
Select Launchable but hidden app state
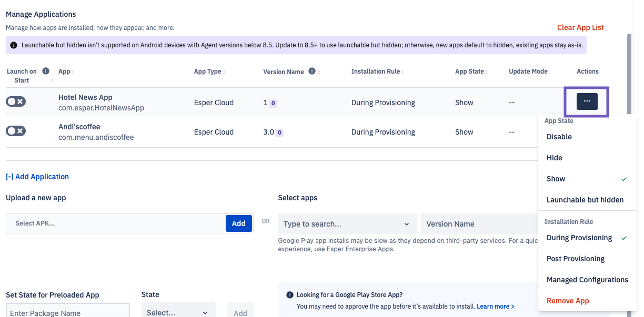coord(585,199)
